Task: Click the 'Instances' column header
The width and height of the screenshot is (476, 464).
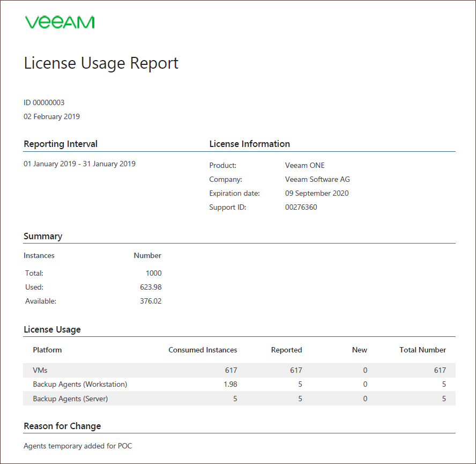Action: (x=39, y=255)
